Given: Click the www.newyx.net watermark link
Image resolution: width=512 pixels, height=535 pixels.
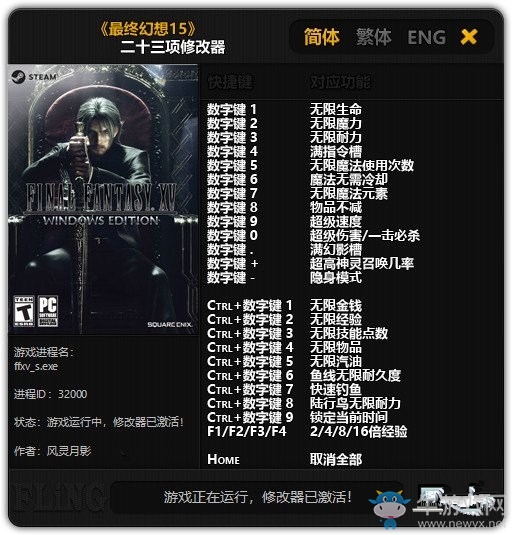Looking at the screenshot, I should pos(461,523).
